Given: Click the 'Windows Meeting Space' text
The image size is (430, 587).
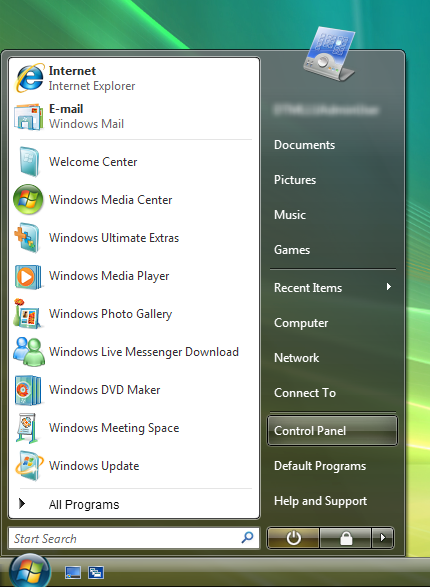Looking at the screenshot, I should point(114,428).
